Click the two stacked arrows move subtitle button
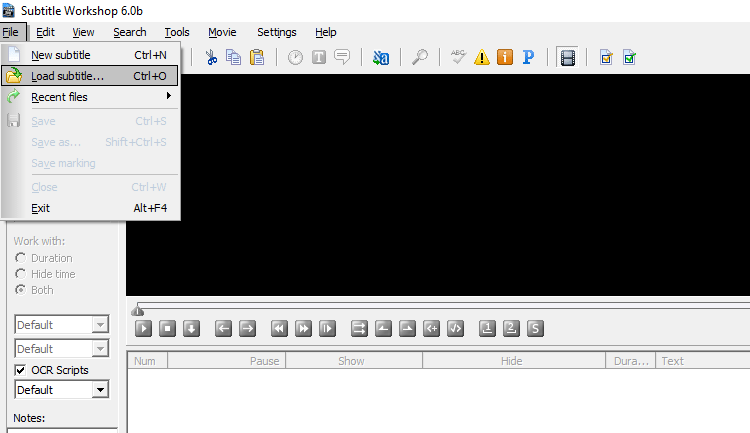Screen dimensions: 750x433 (x=359, y=329)
